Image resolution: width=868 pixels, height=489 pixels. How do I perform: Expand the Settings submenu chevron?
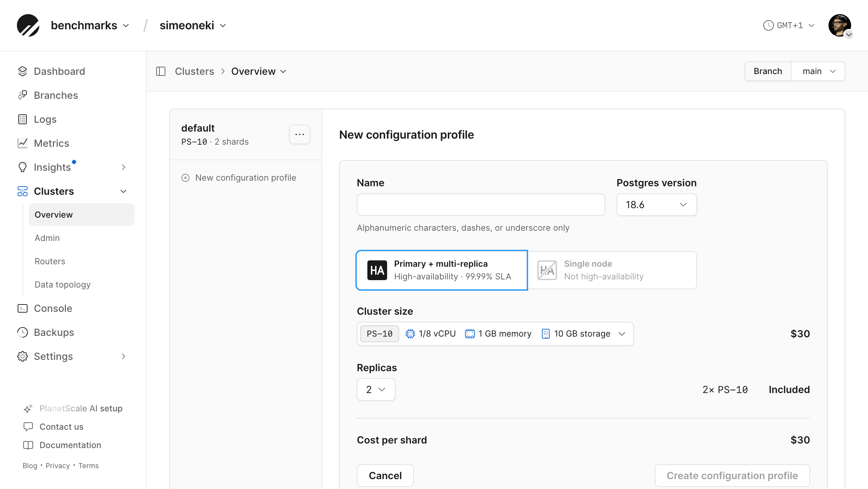(x=123, y=356)
